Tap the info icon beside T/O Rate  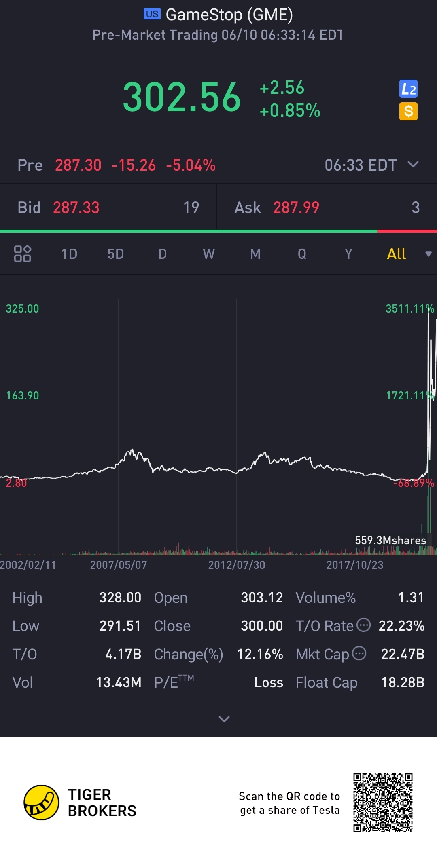[x=363, y=625]
